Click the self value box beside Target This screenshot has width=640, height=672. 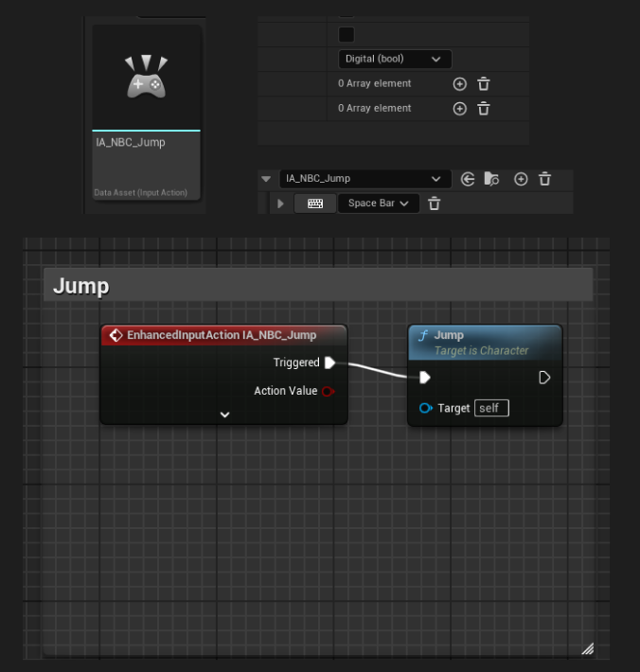click(491, 408)
